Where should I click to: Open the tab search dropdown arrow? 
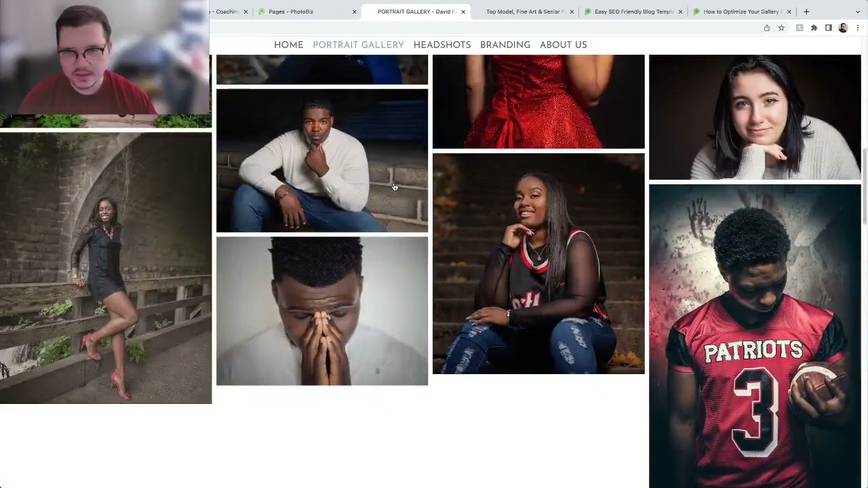click(x=859, y=12)
